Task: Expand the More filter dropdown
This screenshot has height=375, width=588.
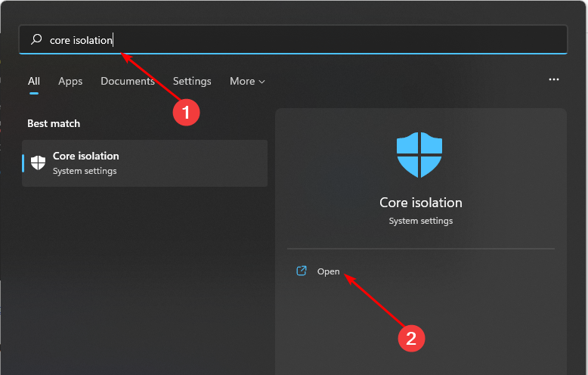Action: coord(247,81)
